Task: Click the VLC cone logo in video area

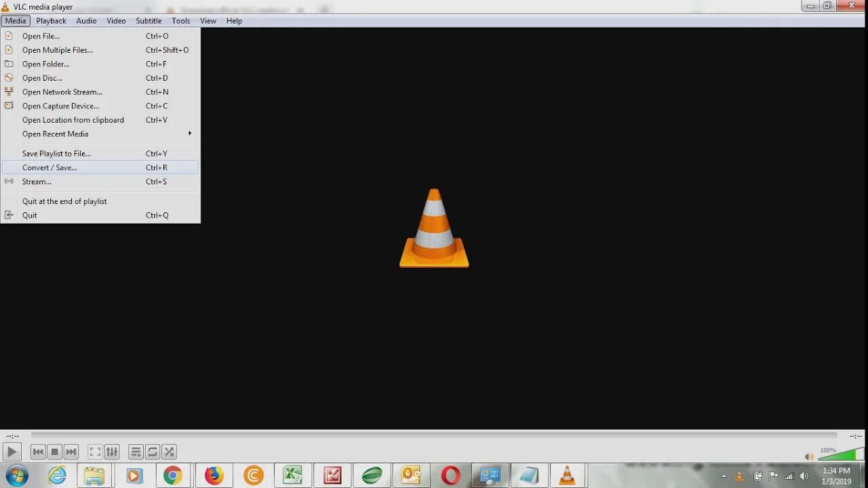Action: pos(434,228)
